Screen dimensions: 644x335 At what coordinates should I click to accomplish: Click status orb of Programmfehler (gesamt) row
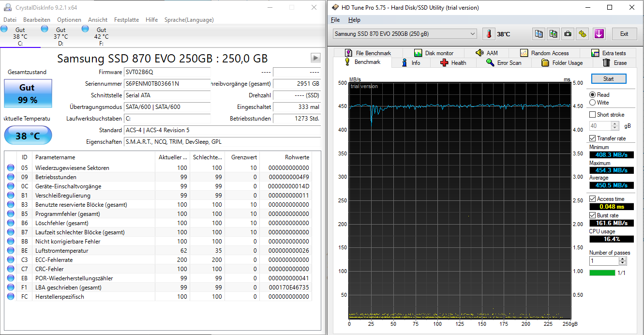click(11, 214)
